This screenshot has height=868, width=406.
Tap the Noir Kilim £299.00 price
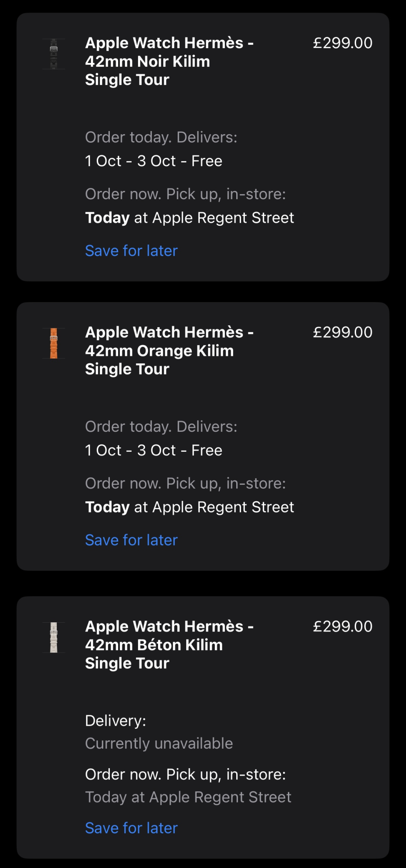click(x=343, y=43)
